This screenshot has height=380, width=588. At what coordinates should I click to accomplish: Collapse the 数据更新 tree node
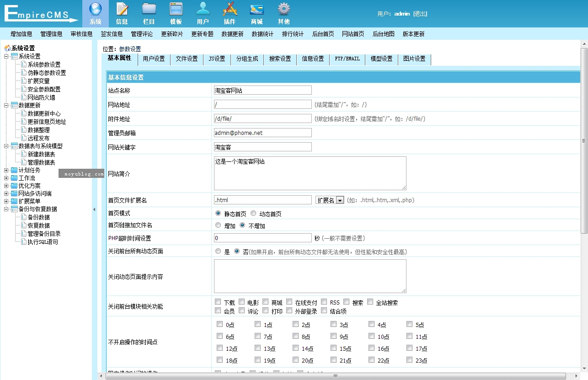(x=6, y=105)
